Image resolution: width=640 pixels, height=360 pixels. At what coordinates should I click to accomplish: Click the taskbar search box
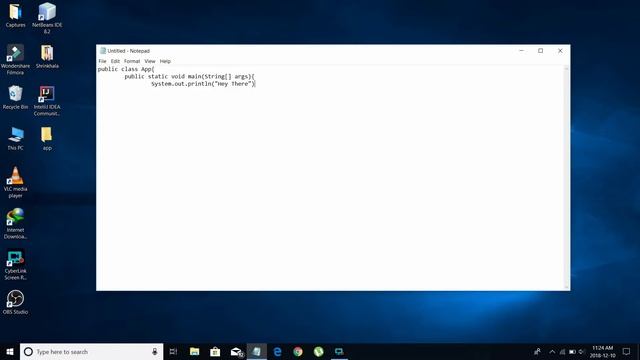(91, 351)
